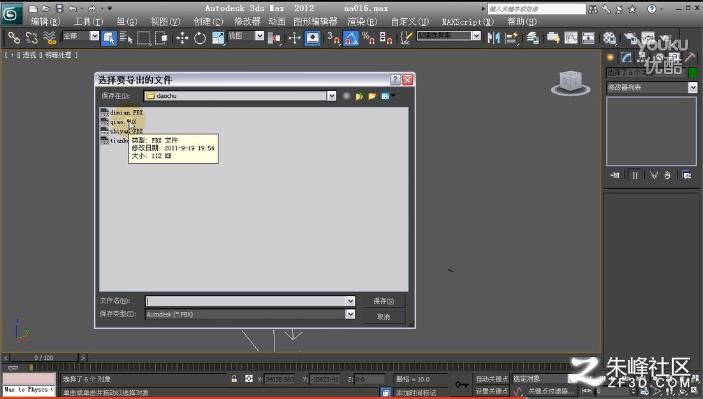Select the shiyan.FBX file in the list
The image size is (703, 399).
122,131
